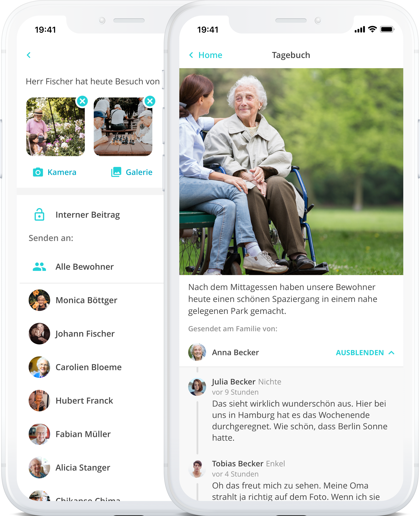The width and height of the screenshot is (420, 516).
Task: Open the wheelchair park photo in Tagebuch
Action: click(291, 172)
